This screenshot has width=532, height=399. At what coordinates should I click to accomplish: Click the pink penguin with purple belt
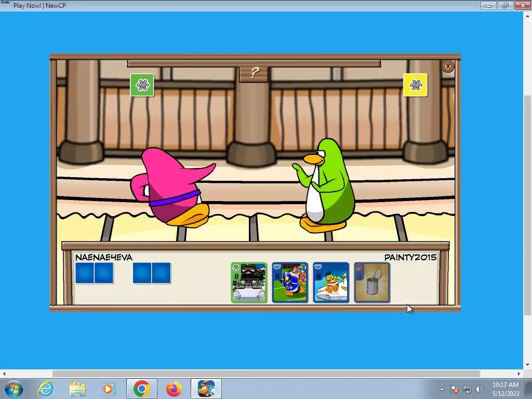(173, 188)
